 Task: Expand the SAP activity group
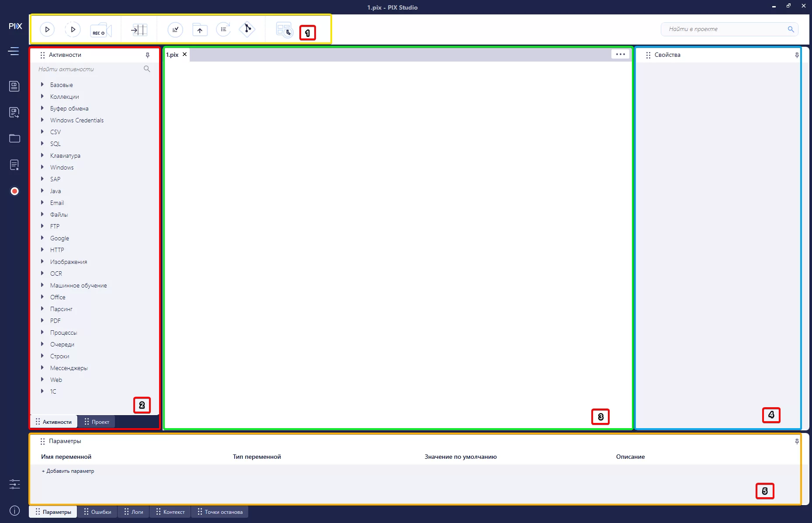42,179
